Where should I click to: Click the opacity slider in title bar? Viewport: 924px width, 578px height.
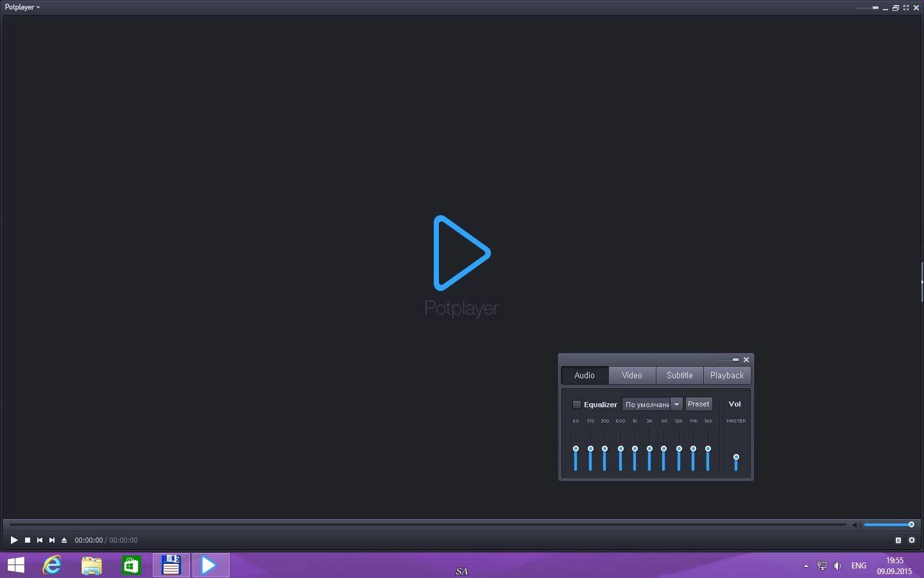tap(868, 8)
